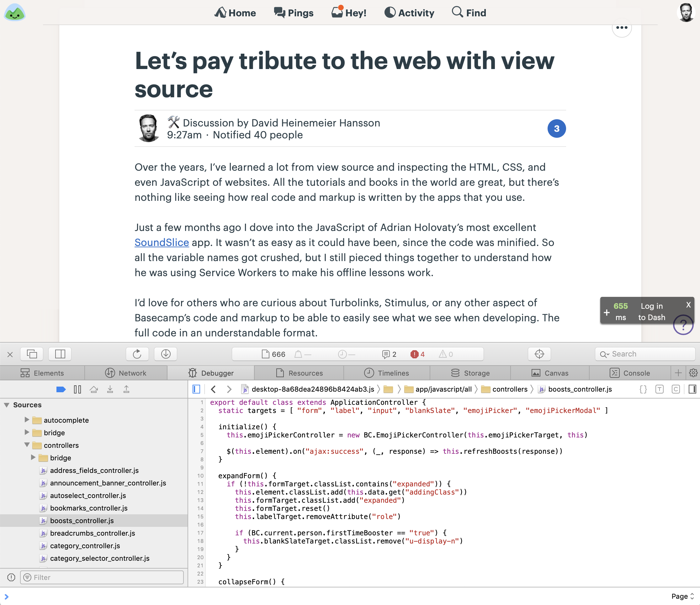
Task: Collapse the controllers folder
Action: (27, 445)
